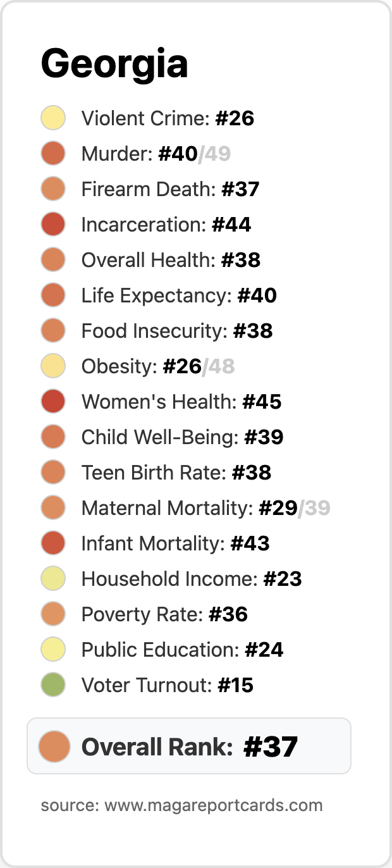Click the red Incarceration color dot
Image resolution: width=392 pixels, height=868 pixels.
(53, 225)
